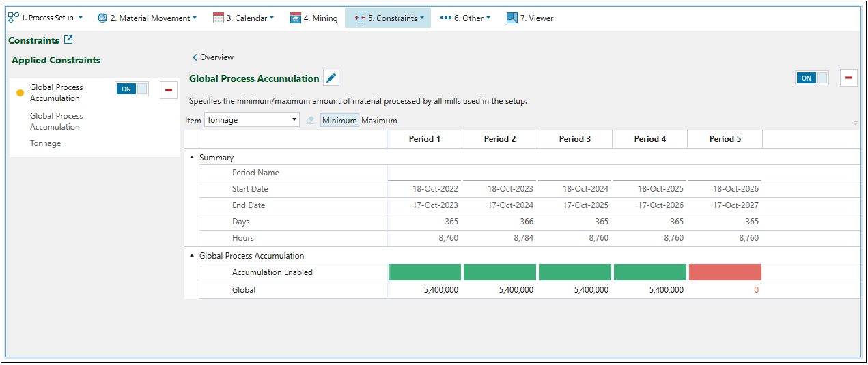
Task: Open the Calendar menu
Action: tap(243, 18)
